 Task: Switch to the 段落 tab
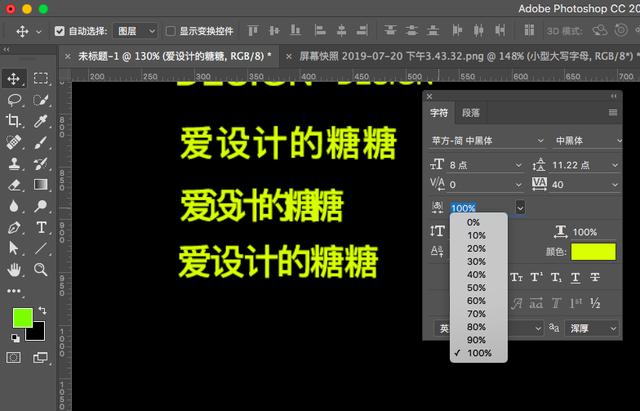point(471,113)
